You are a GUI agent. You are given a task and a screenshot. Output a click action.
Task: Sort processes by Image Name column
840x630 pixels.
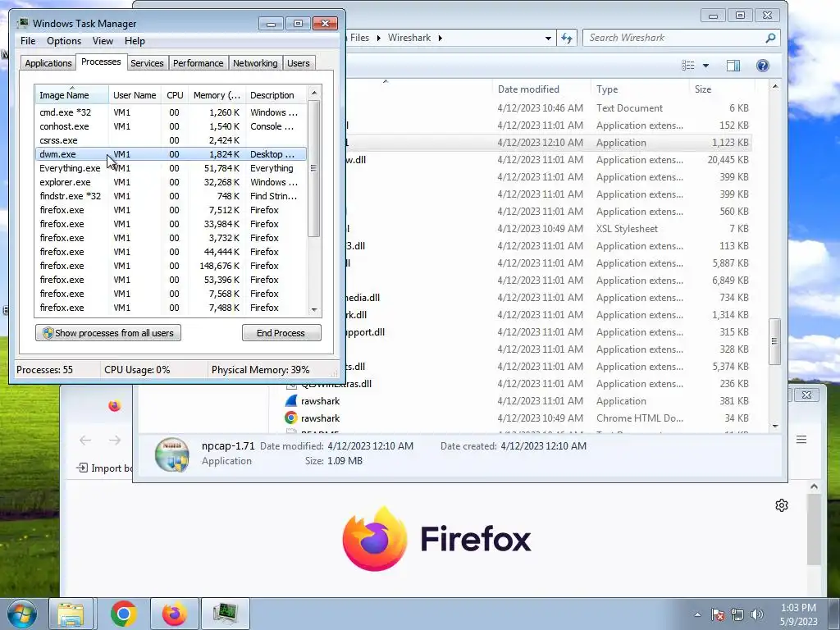72,95
